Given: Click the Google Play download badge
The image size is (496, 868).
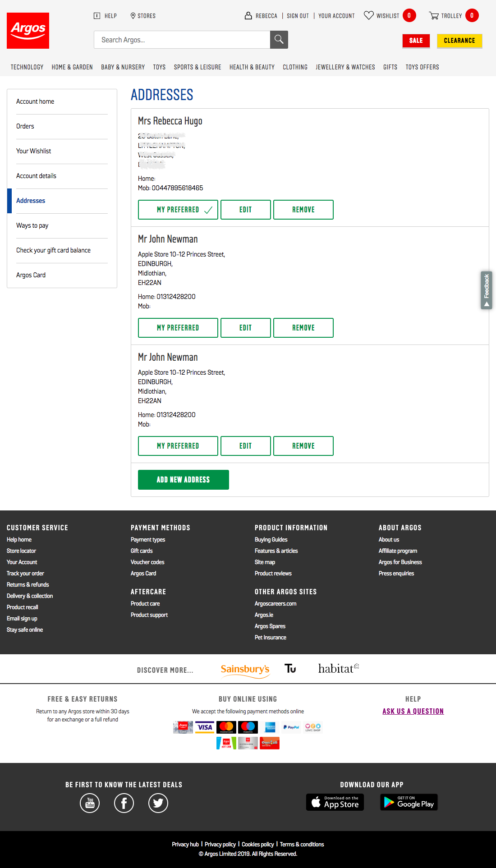Looking at the screenshot, I should [x=409, y=802].
